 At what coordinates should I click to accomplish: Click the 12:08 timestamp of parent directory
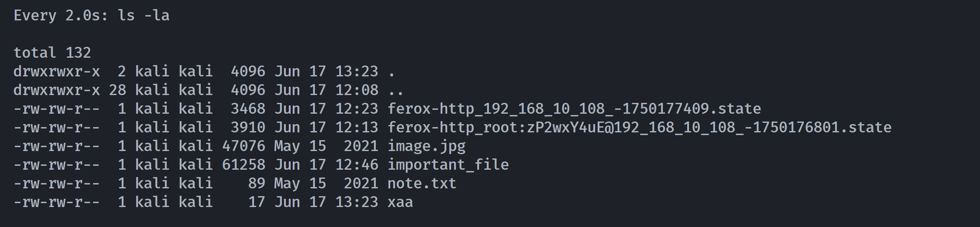coord(357,90)
